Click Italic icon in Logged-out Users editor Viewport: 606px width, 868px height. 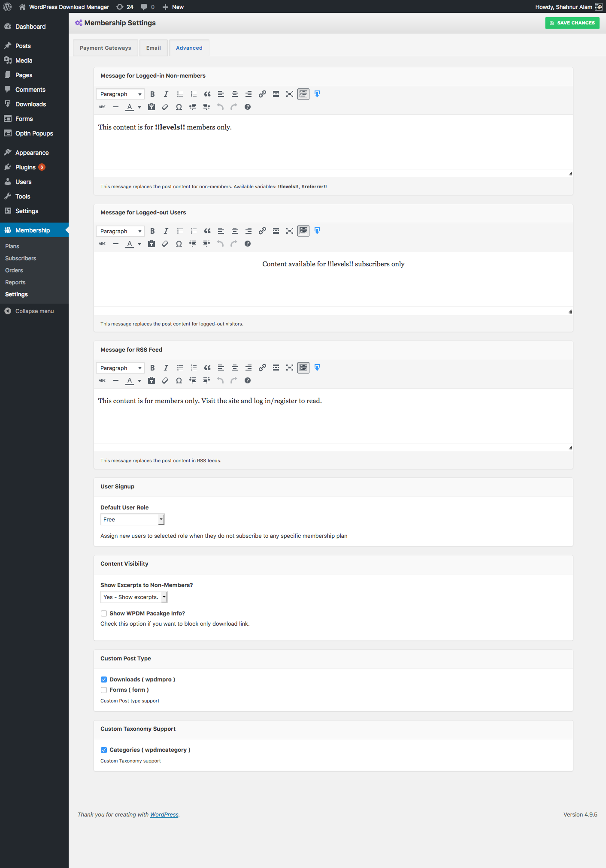(166, 231)
